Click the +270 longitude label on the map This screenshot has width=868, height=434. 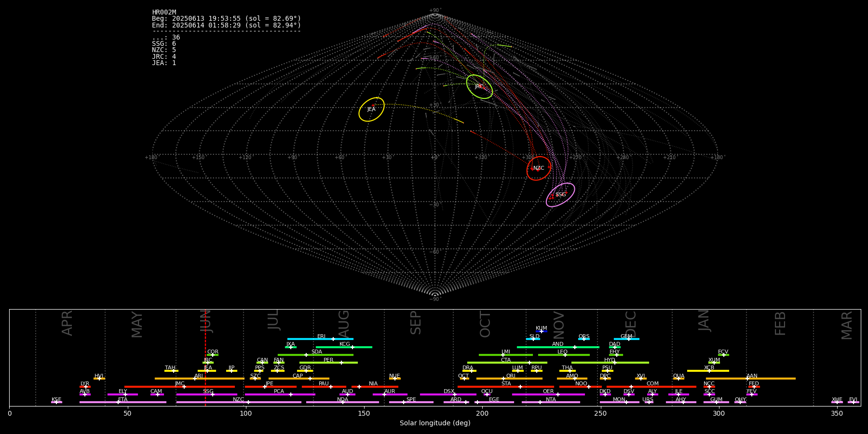tap(575, 158)
